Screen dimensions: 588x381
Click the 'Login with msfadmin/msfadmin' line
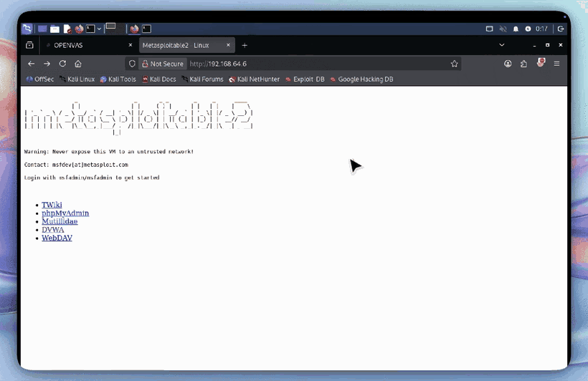coord(92,178)
